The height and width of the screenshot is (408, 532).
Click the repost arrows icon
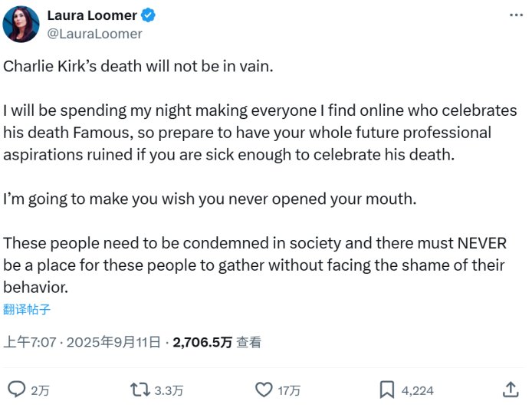pyautogui.click(x=140, y=390)
